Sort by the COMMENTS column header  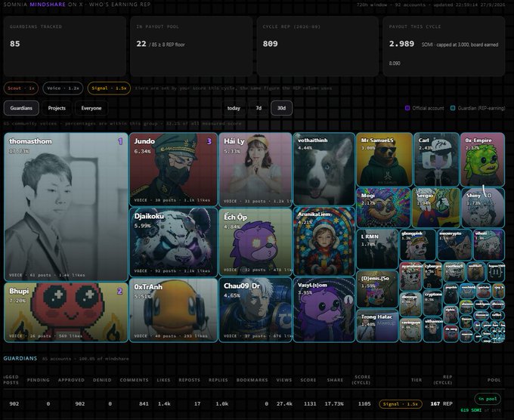(x=134, y=380)
